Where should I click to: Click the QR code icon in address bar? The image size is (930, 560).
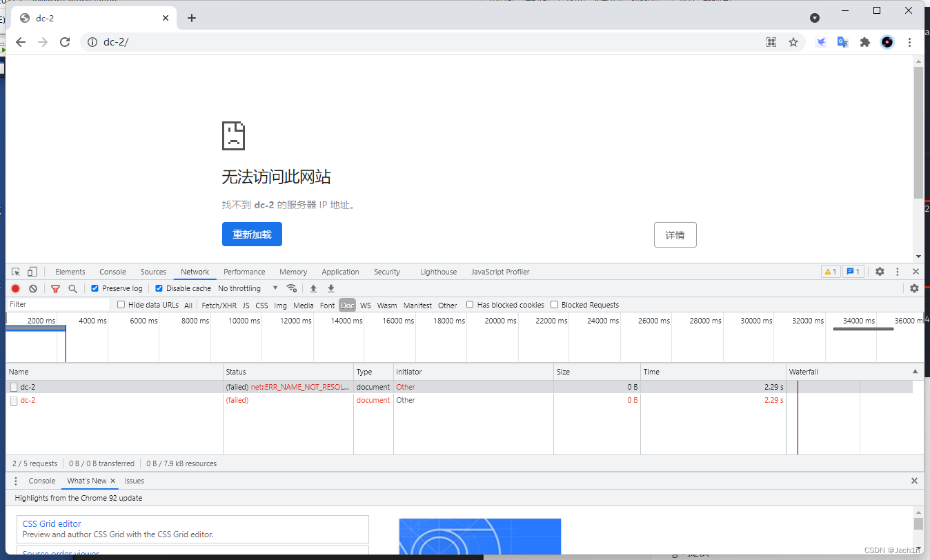pyautogui.click(x=771, y=42)
